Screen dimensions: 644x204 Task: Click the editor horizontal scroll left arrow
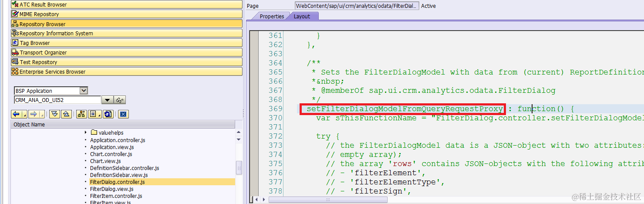tap(257, 199)
